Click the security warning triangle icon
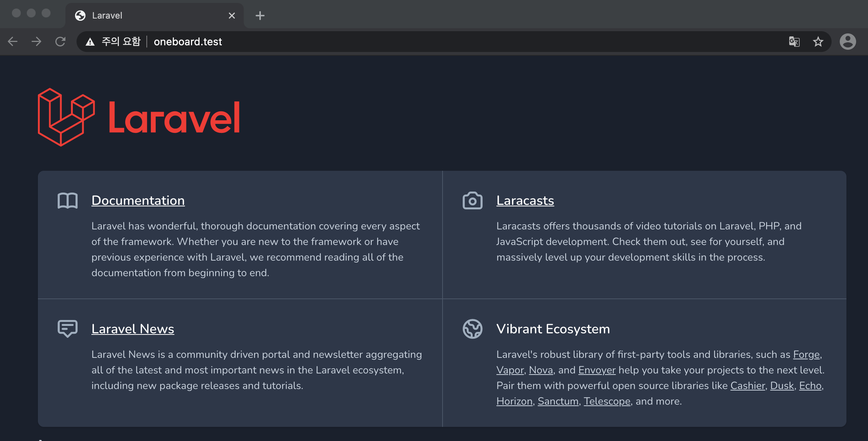This screenshot has width=868, height=441. (90, 42)
